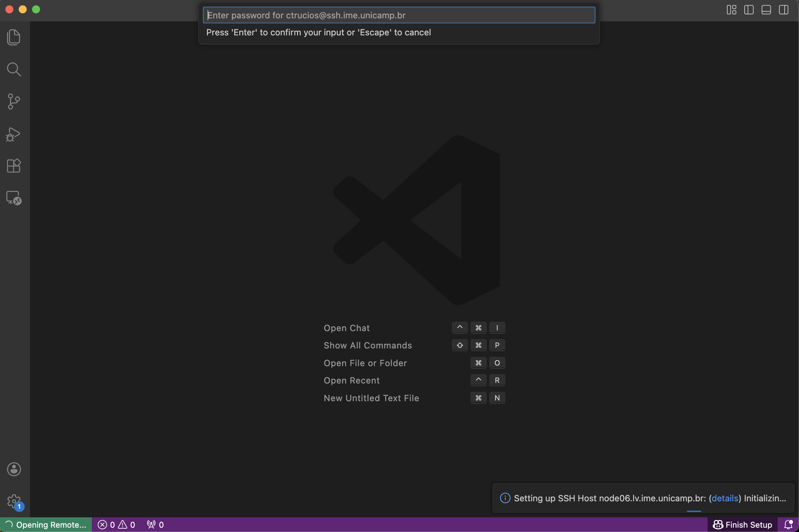Click the details link in SSH notification
The image size is (799, 532).
point(725,498)
